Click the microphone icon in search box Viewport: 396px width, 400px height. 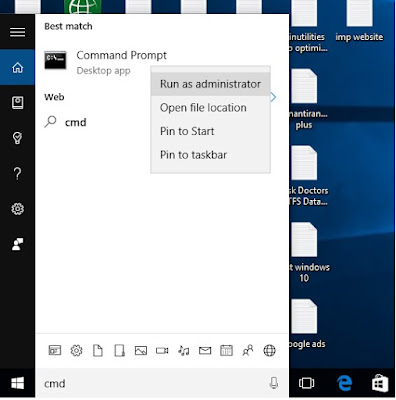pos(274,383)
